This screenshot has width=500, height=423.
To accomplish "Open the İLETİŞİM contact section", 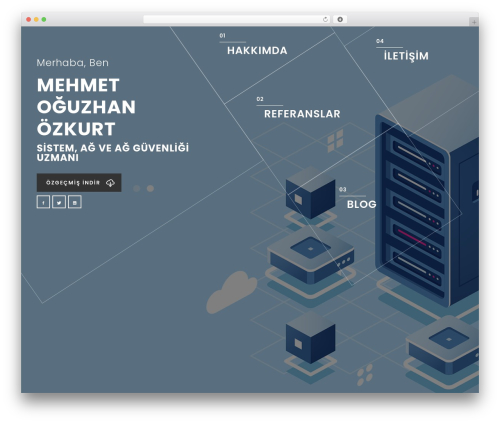I will [406, 56].
